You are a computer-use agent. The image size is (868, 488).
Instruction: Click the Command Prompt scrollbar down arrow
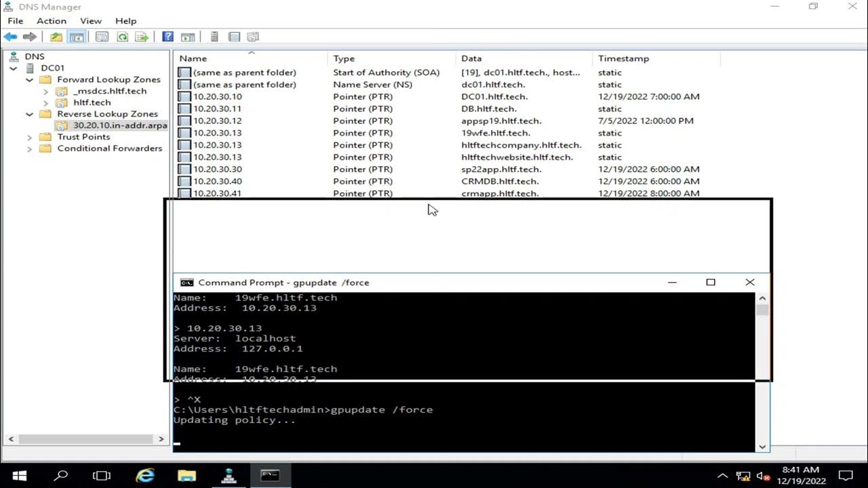point(762,446)
